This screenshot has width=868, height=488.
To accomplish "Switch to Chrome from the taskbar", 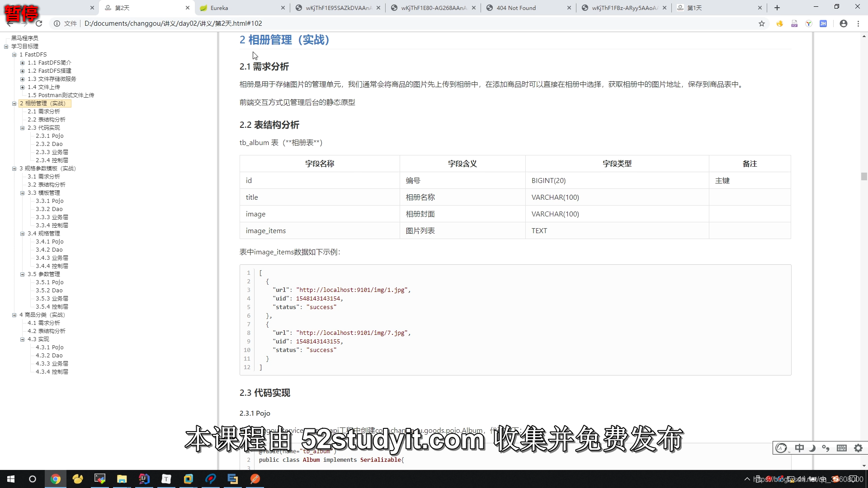I will click(56, 479).
